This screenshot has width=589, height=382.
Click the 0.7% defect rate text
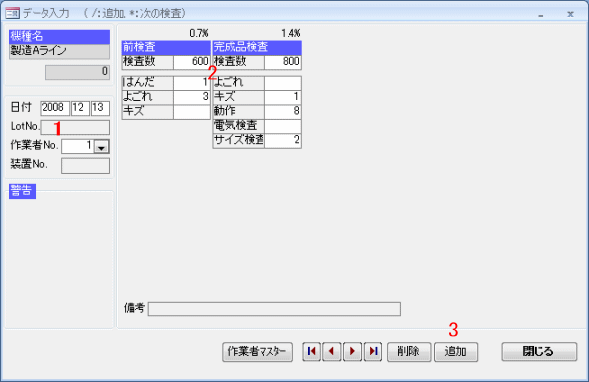[199, 34]
